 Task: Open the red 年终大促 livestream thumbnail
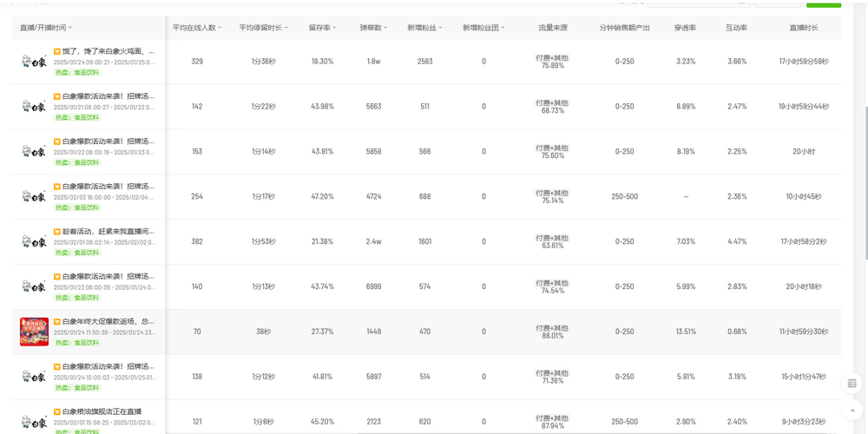click(34, 332)
